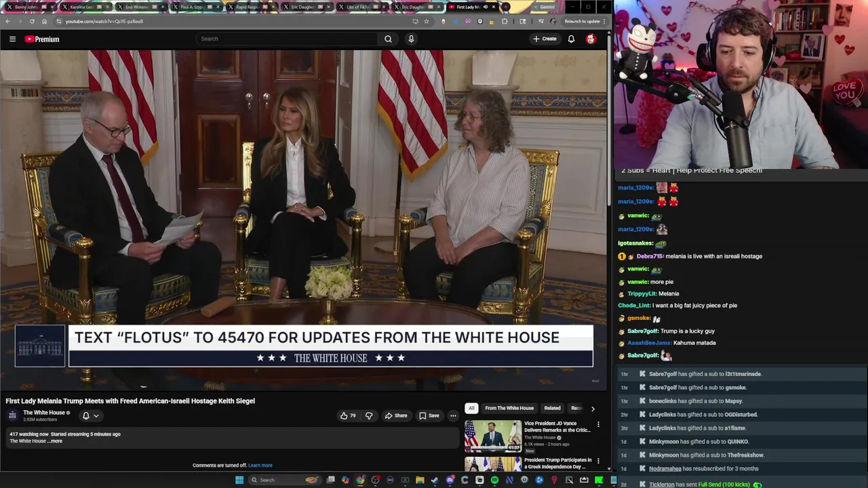
Task: Bookmark this page with star icon
Action: (426, 21)
